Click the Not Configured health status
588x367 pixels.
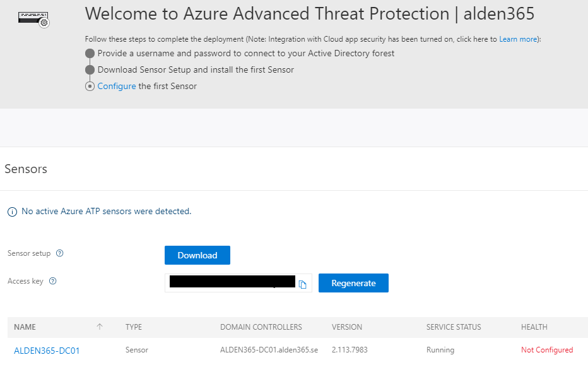click(x=547, y=350)
